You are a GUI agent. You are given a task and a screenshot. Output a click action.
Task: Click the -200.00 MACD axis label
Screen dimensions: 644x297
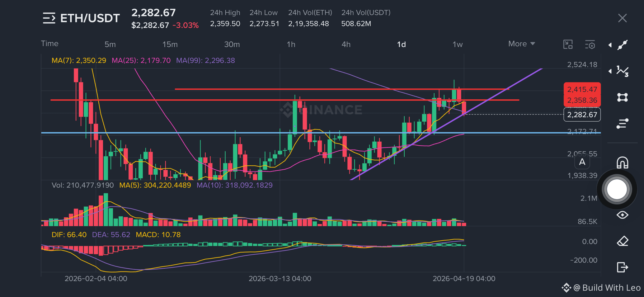pos(584,260)
